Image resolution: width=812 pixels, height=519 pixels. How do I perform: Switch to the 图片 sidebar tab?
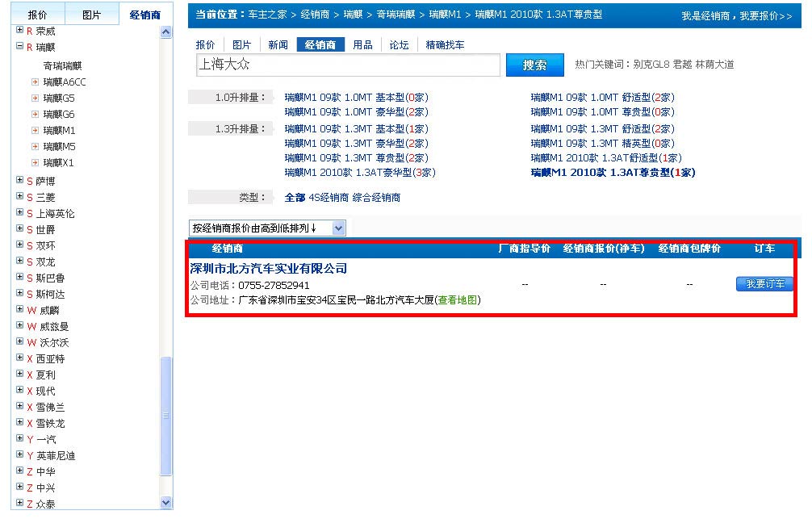(92, 15)
